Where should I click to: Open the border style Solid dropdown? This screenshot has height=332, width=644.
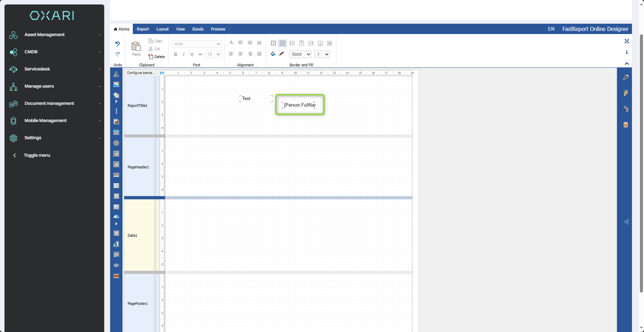(300, 54)
